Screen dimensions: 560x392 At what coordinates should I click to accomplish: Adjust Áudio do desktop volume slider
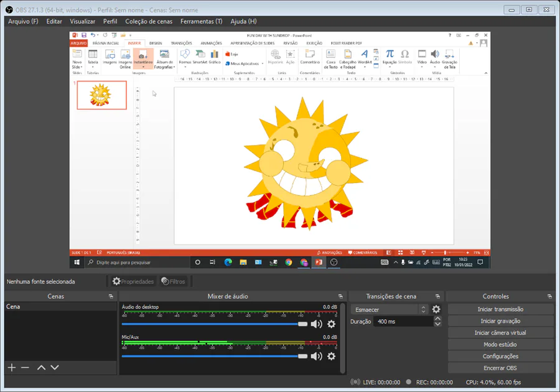pos(214,324)
